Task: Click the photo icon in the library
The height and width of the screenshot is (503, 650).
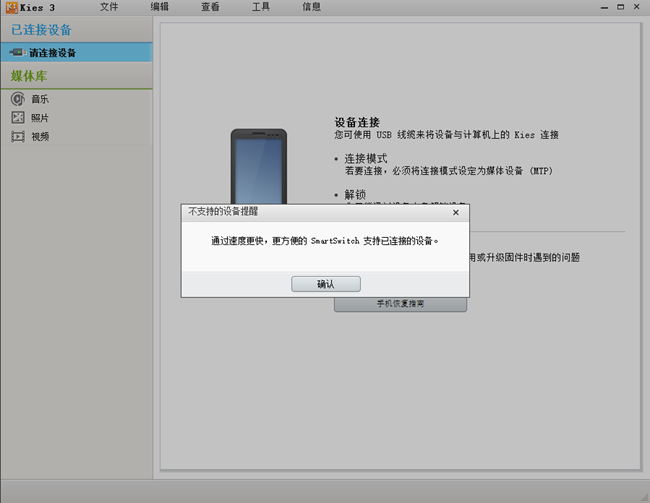Action: pos(17,118)
